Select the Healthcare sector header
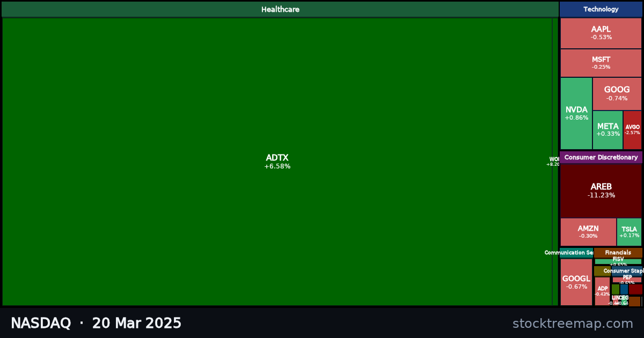Viewport: 644px width, 338px height. (280, 9)
